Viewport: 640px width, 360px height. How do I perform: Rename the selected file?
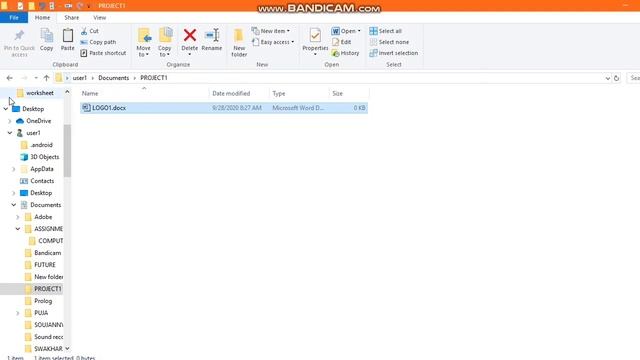pos(212,40)
